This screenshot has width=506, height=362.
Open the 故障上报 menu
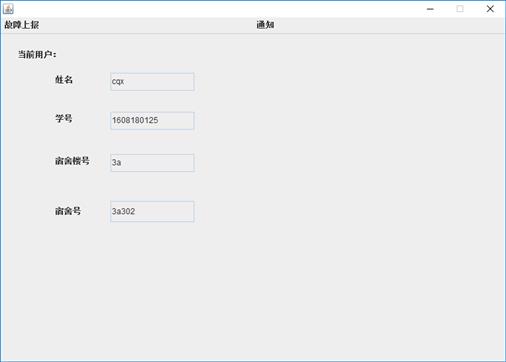[x=22, y=25]
